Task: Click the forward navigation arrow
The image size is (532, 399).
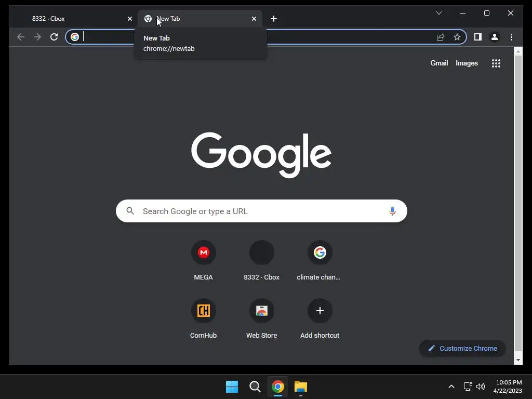Action: pos(37,37)
